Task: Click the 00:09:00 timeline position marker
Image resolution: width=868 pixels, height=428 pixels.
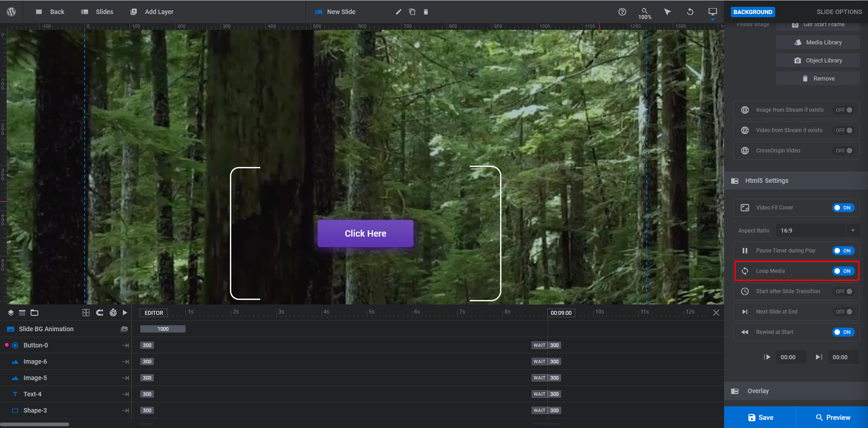Action: tap(561, 313)
